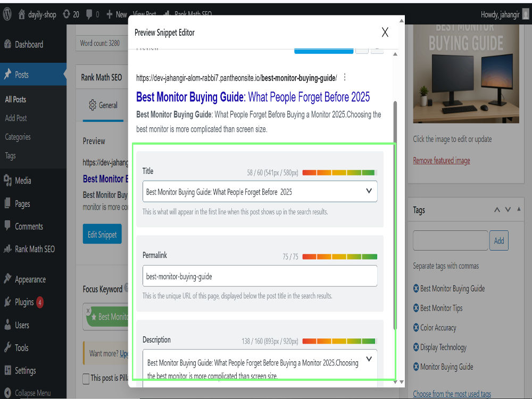
Task: Remove tag Monitor Buying Guide
Action: (416, 367)
